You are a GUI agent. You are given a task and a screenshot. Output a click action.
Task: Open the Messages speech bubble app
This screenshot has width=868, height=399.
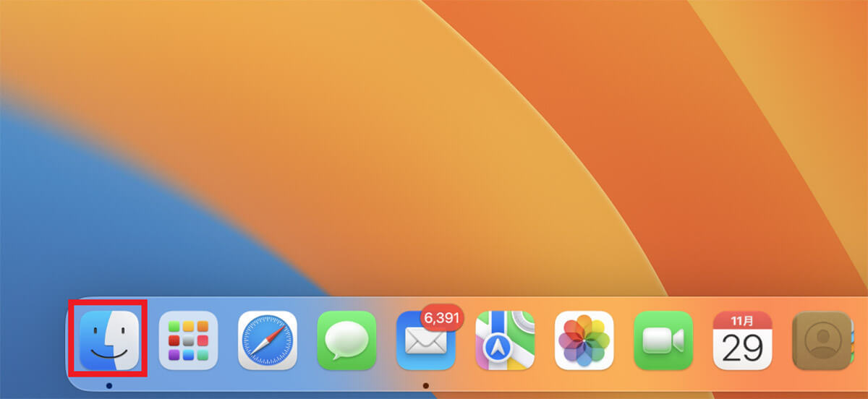(x=346, y=340)
